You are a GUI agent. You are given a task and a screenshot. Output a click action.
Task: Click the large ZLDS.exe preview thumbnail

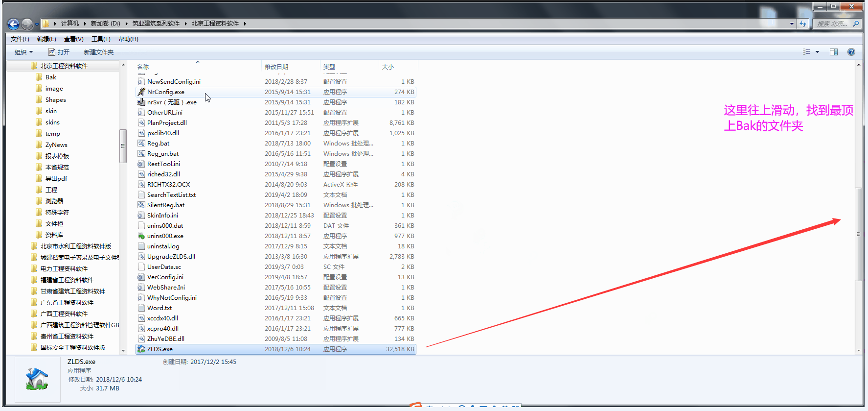coord(37,379)
